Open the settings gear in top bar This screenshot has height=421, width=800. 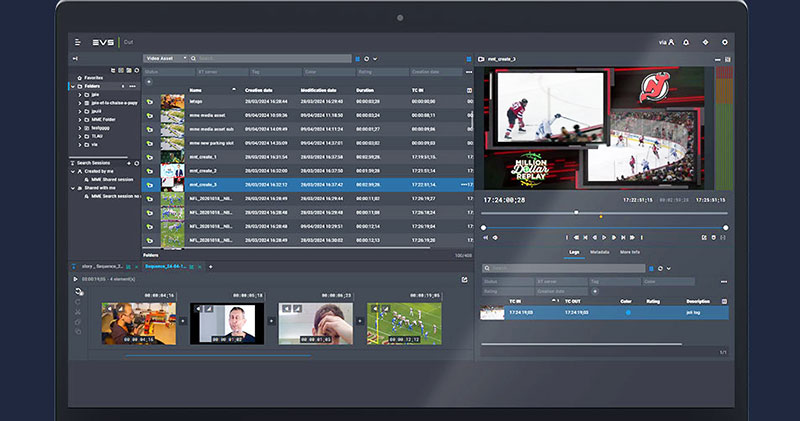point(725,42)
